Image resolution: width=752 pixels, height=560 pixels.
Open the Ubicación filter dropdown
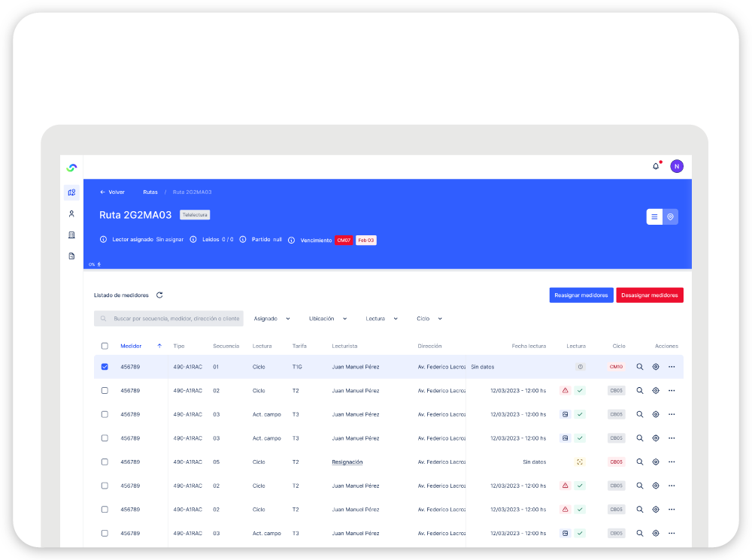[x=328, y=319]
